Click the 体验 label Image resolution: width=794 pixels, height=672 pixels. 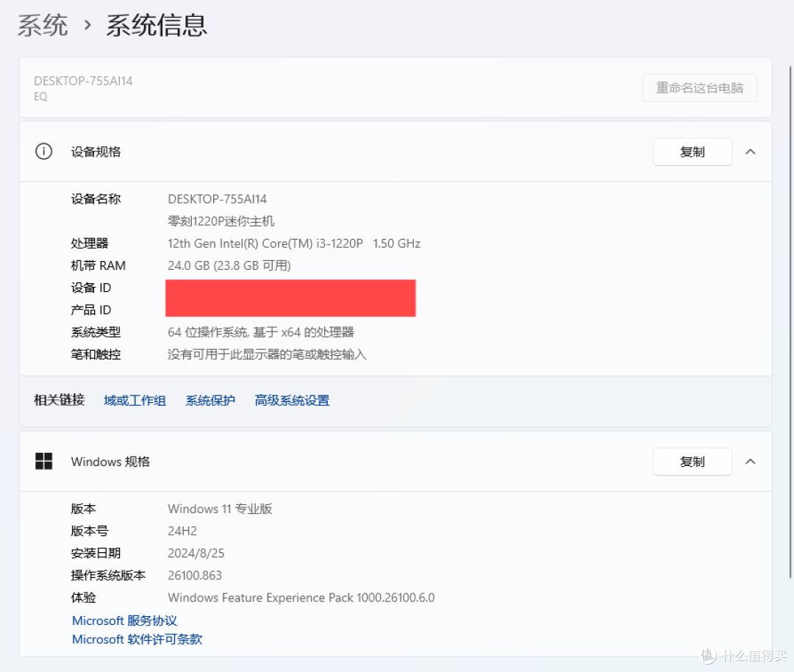[x=83, y=598]
